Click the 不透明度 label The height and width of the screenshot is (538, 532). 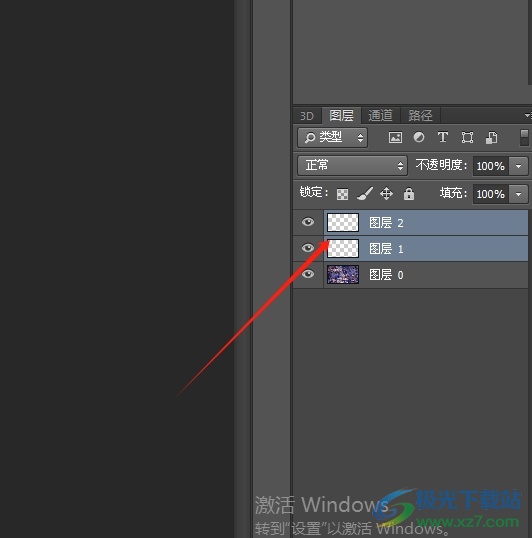pyautogui.click(x=441, y=165)
